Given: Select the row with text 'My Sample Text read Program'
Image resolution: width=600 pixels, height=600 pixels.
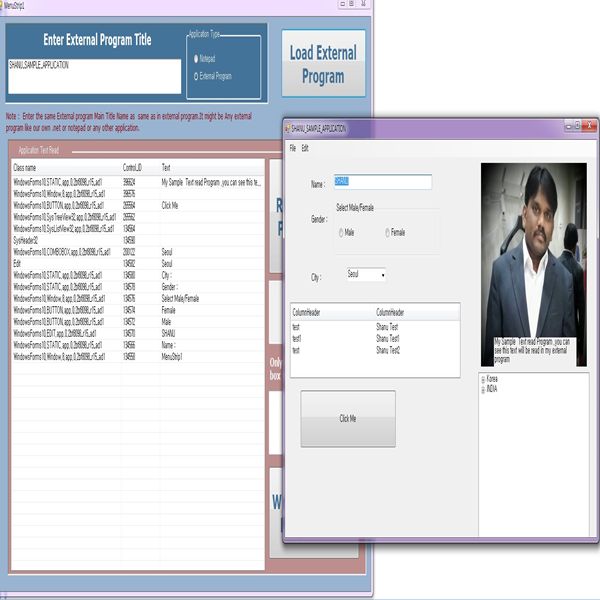Looking at the screenshot, I should click(x=138, y=182).
